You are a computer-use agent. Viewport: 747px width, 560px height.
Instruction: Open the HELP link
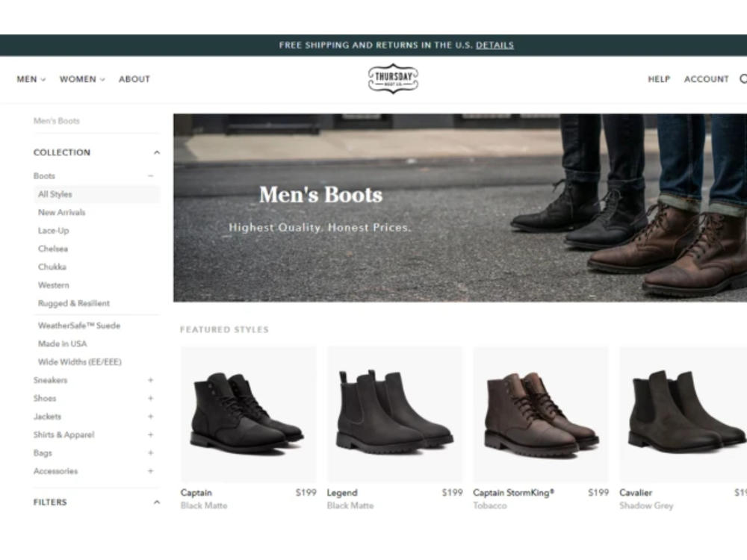point(659,79)
